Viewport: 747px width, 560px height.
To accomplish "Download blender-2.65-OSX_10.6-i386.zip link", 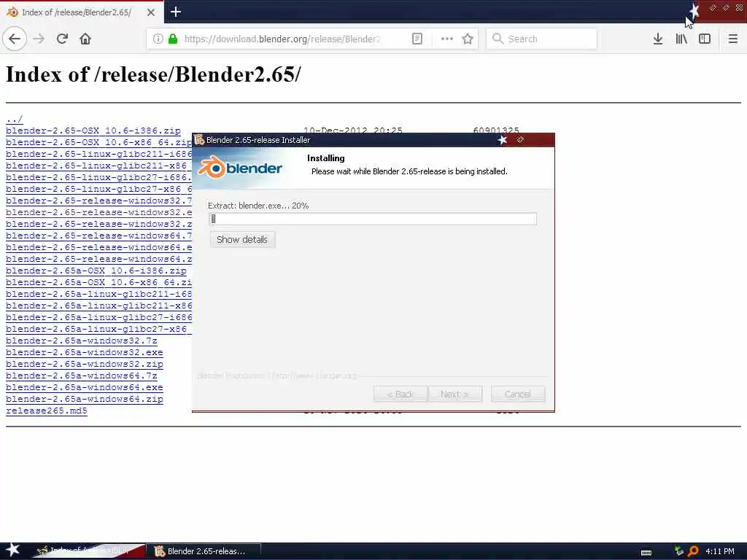I will coord(93,131).
